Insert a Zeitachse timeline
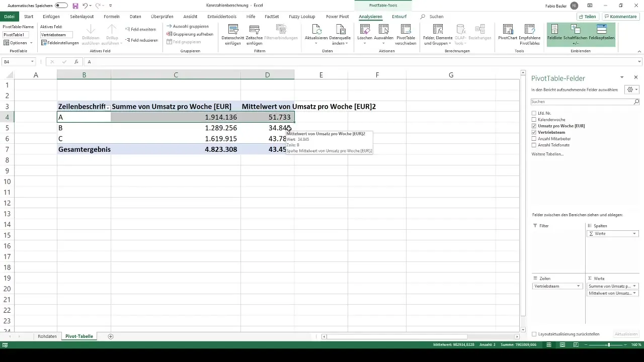Viewport: 644px width, 362px height. click(x=254, y=34)
